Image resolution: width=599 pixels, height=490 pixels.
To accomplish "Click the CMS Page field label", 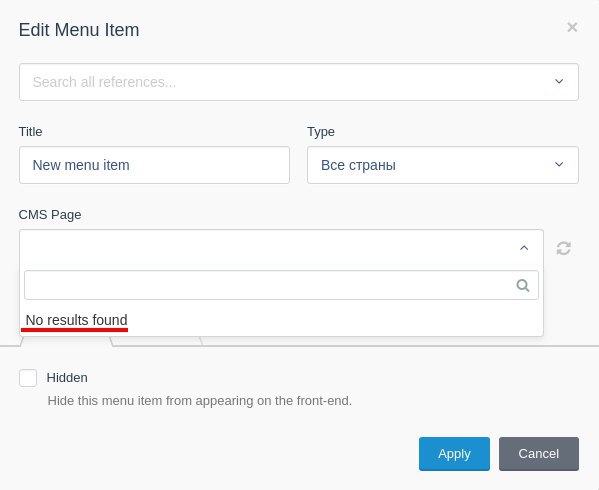I will [50, 215].
